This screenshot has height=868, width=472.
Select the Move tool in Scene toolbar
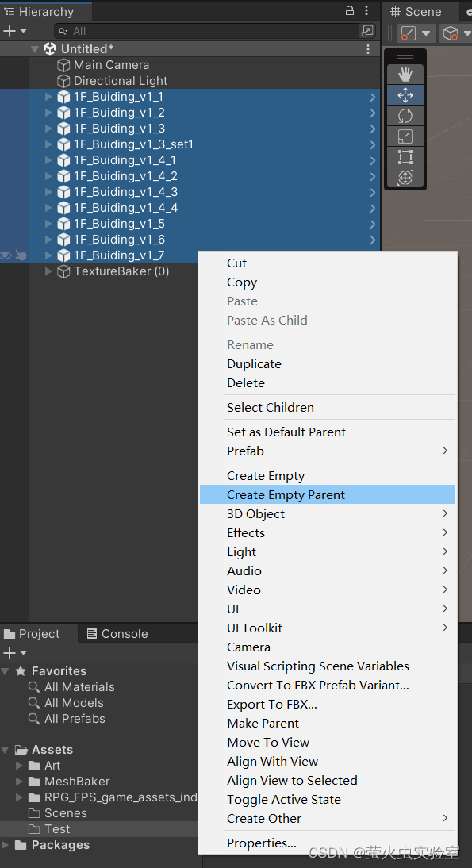[x=405, y=95]
